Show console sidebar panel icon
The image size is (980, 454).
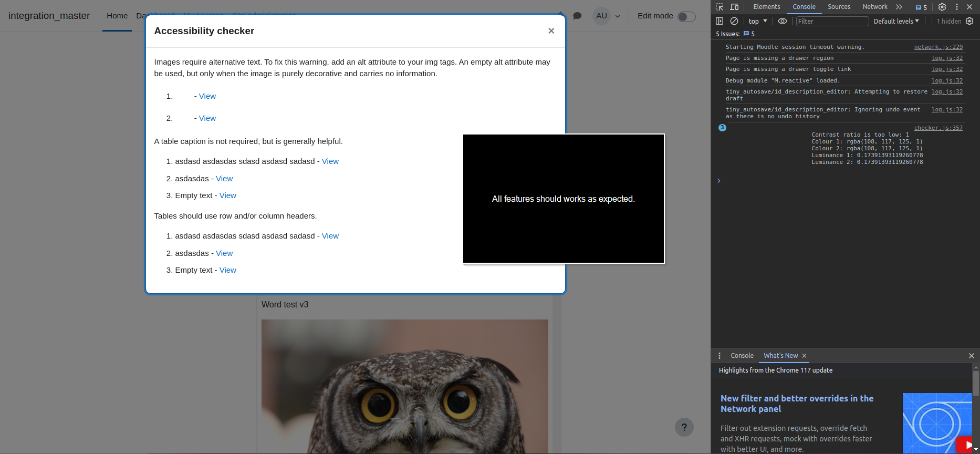click(720, 21)
